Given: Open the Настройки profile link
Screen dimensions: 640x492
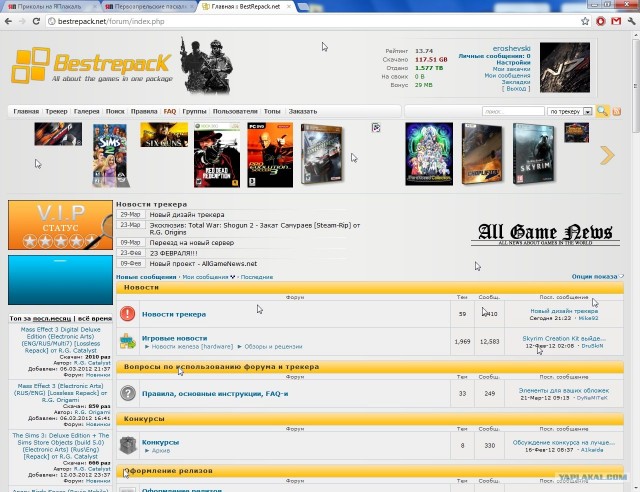Looking at the screenshot, I should (513, 62).
